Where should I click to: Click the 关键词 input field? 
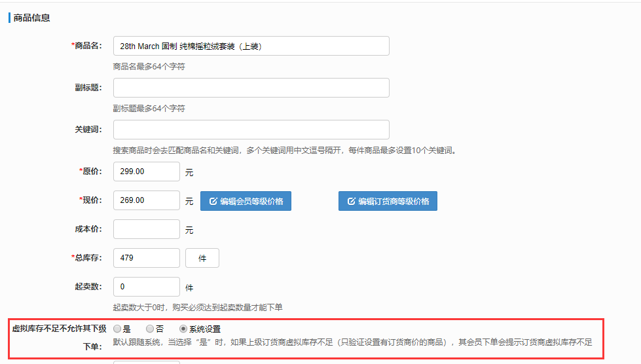tap(251, 130)
